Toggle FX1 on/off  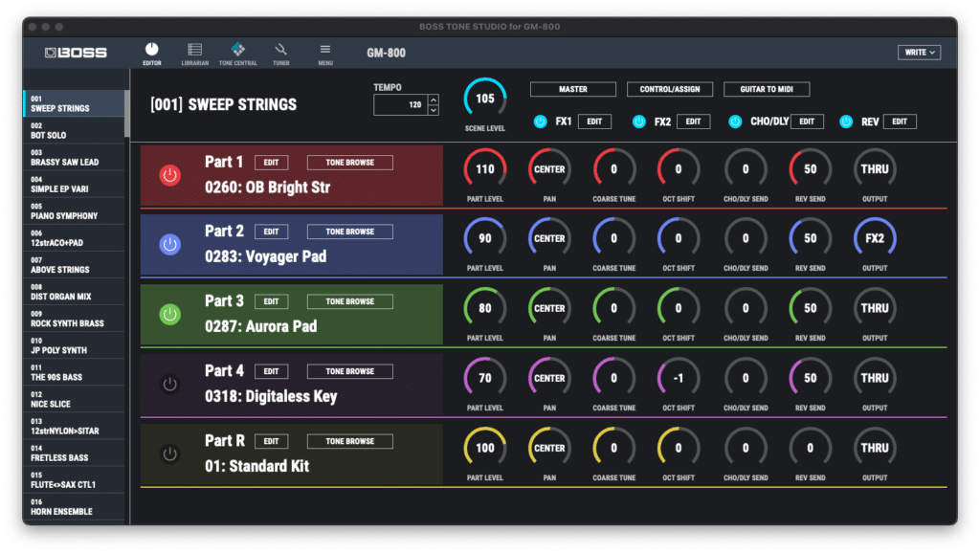pos(540,122)
